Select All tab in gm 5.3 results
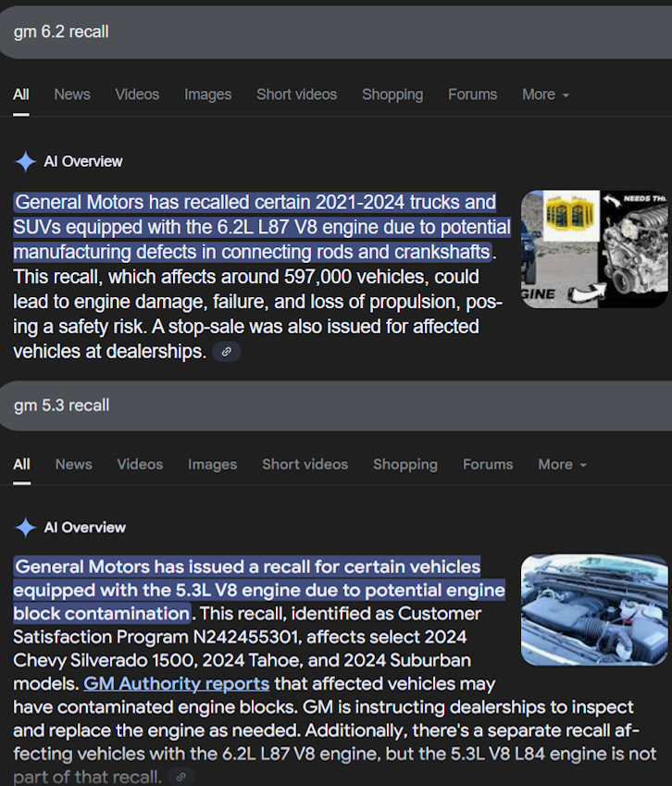Image resolution: width=672 pixels, height=786 pixels. [21, 464]
